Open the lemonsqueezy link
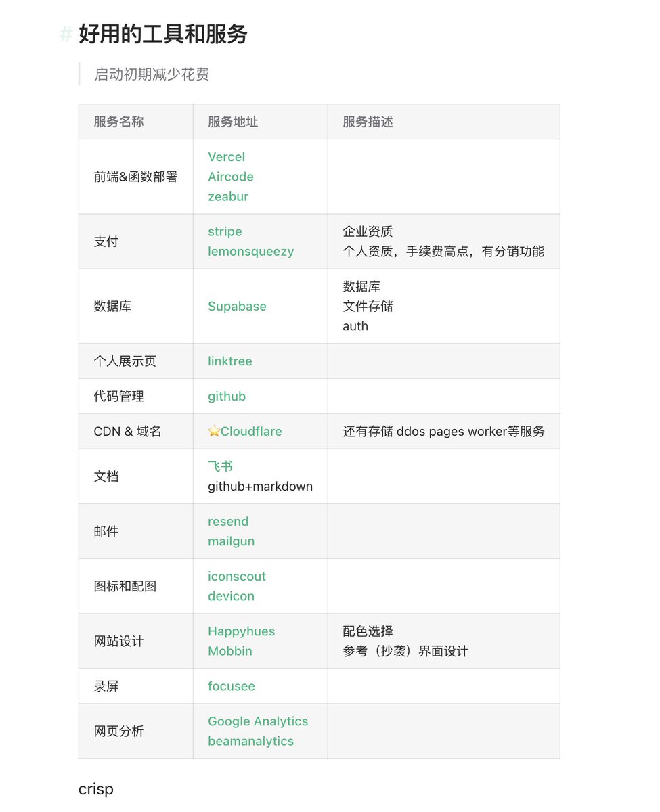 tap(251, 251)
